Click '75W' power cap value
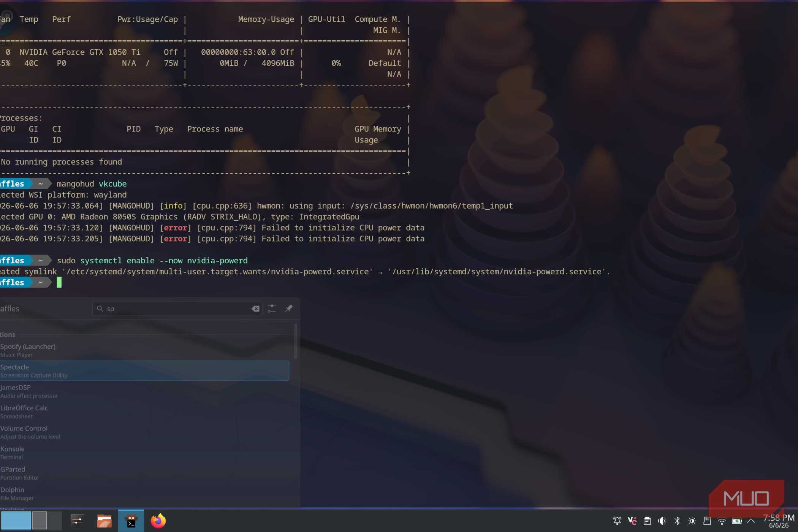Viewport: 798px width, 532px height. click(171, 63)
